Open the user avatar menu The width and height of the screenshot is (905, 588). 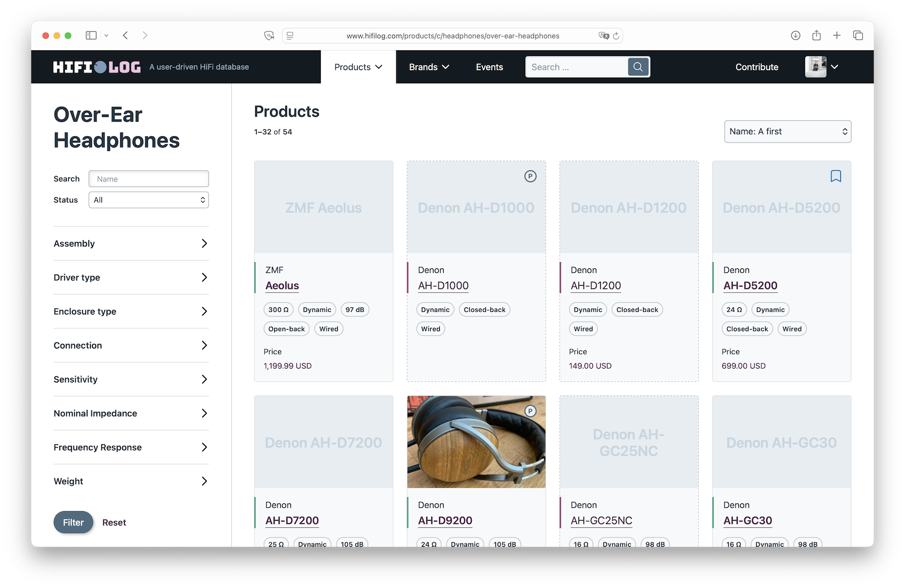[x=822, y=67]
